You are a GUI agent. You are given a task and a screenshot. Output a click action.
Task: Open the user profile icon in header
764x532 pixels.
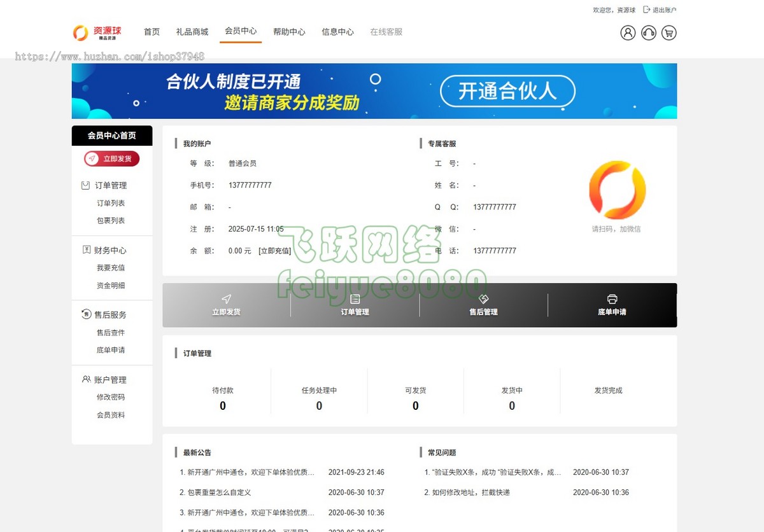(x=628, y=33)
